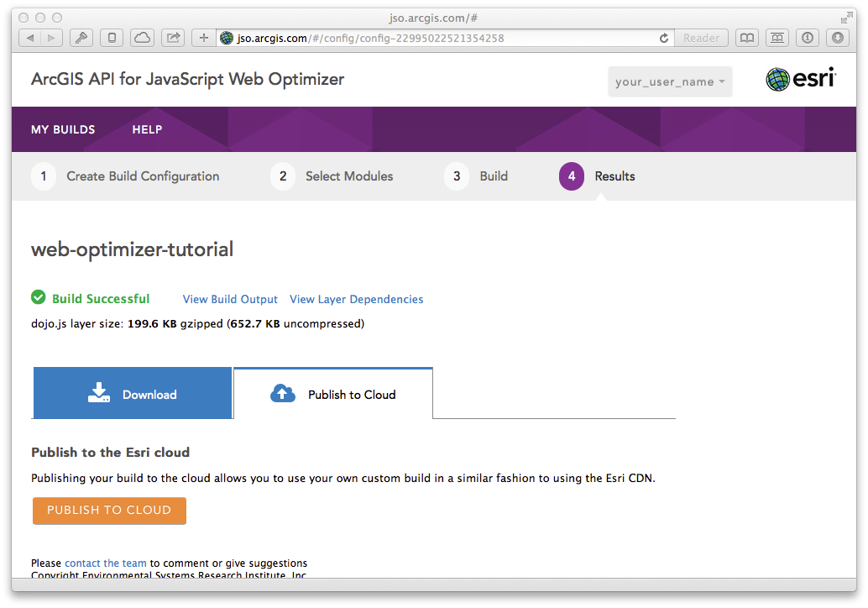This screenshot has width=868, height=608.
Task: Follow the contact the team link
Action: (106, 563)
